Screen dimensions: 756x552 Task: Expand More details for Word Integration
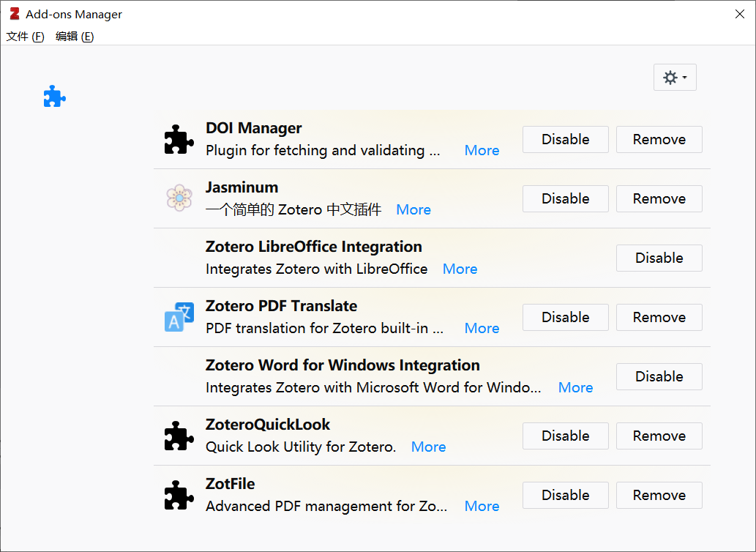tap(575, 387)
